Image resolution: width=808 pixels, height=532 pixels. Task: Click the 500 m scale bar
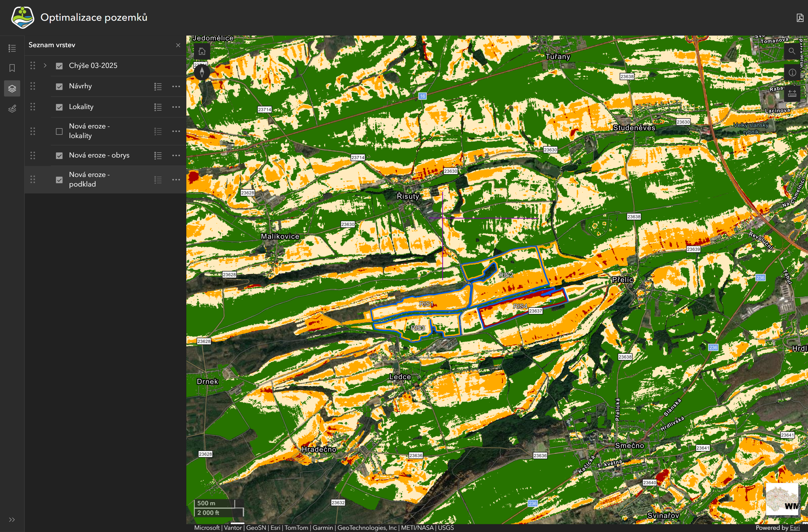(215, 503)
